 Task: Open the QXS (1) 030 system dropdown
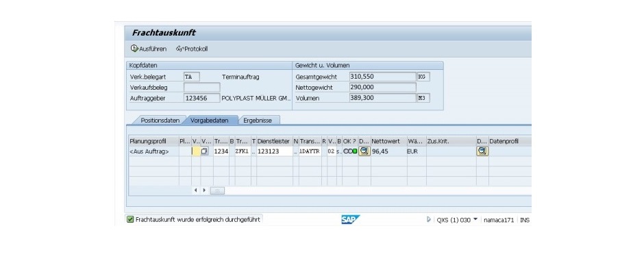pyautogui.click(x=475, y=219)
